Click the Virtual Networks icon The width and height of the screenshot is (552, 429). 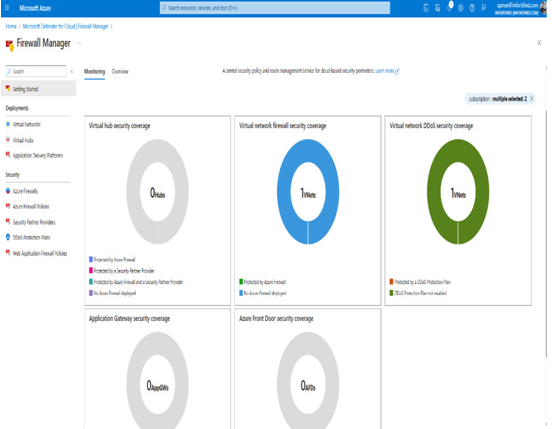click(8, 124)
